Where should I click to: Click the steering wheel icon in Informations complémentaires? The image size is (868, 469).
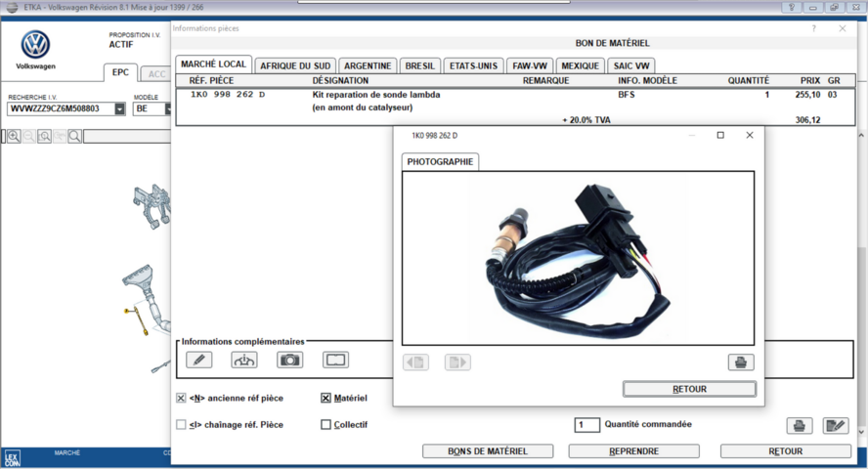point(244,360)
